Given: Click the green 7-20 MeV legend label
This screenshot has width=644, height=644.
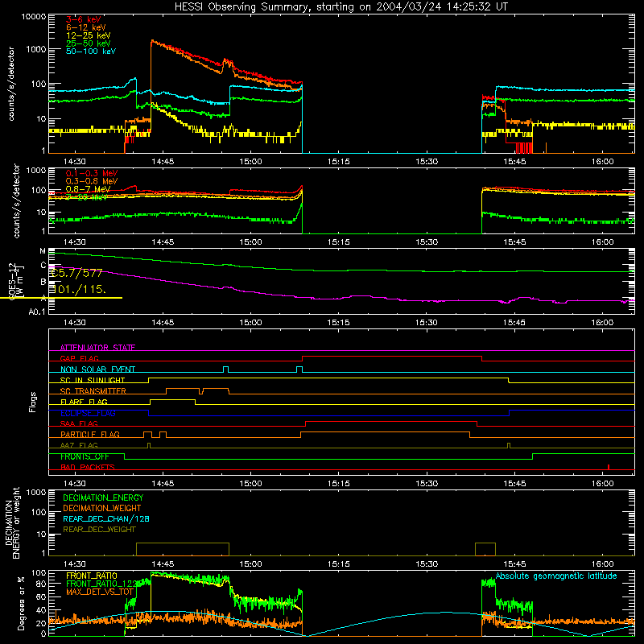Looking at the screenshot, I should point(87,197).
